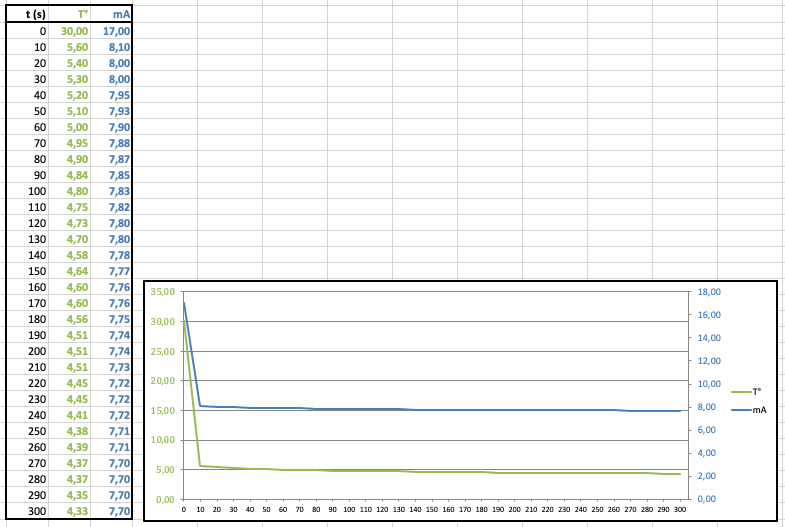Click the 0,00 label on left chart axis
The height and width of the screenshot is (527, 785).
point(166,499)
